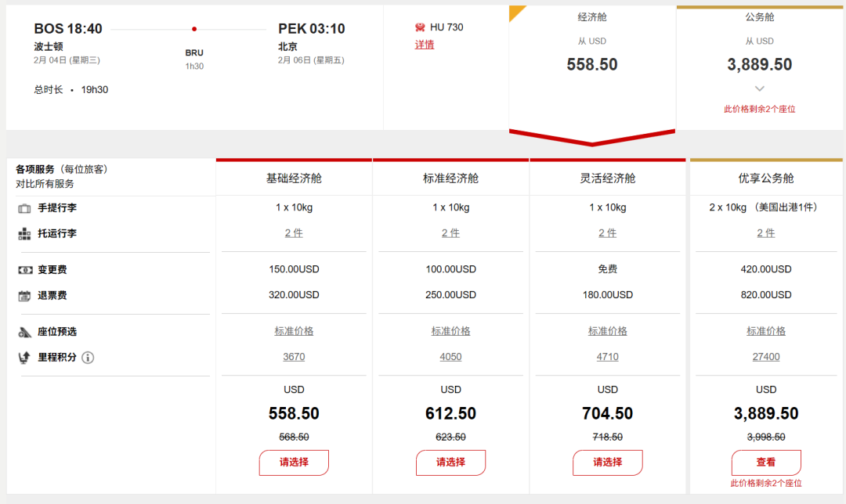Choose the flexible economy fare at 704.50
This screenshot has height=504, width=846.
[x=607, y=463]
